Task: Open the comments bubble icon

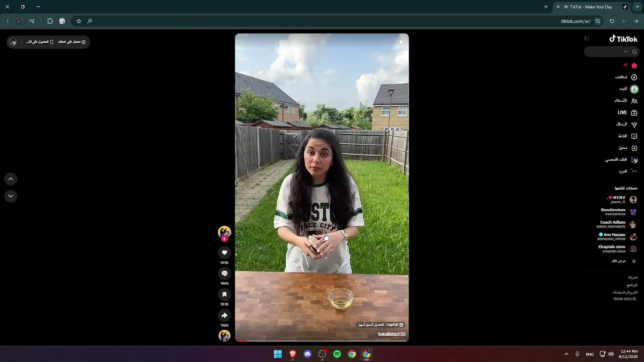Action: point(224,274)
